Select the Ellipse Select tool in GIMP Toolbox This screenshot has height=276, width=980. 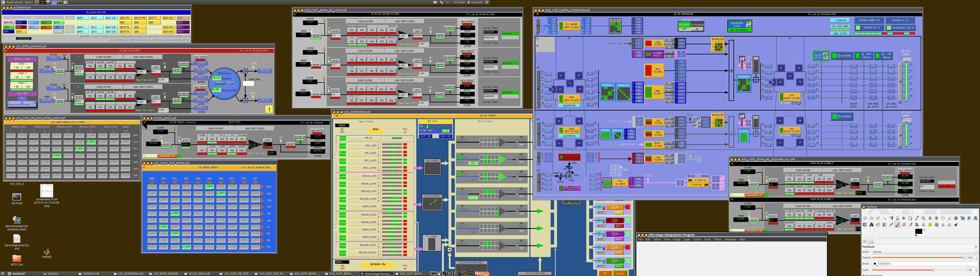click(x=872, y=218)
